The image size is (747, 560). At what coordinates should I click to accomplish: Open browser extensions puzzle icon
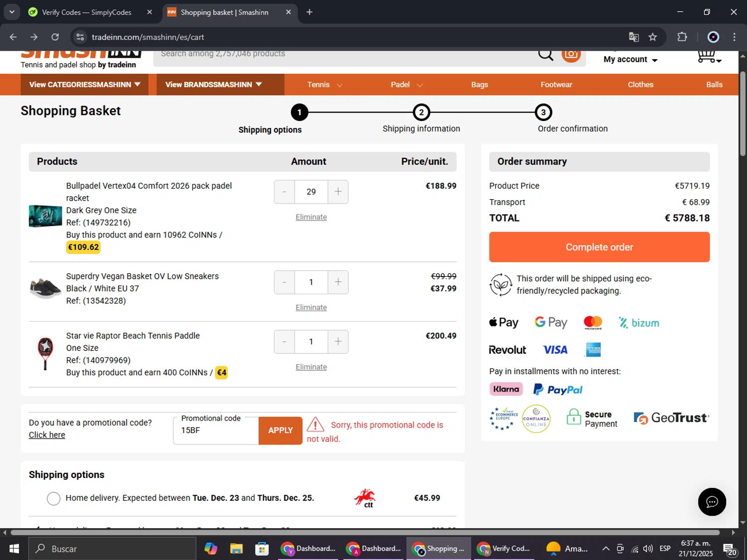click(682, 37)
